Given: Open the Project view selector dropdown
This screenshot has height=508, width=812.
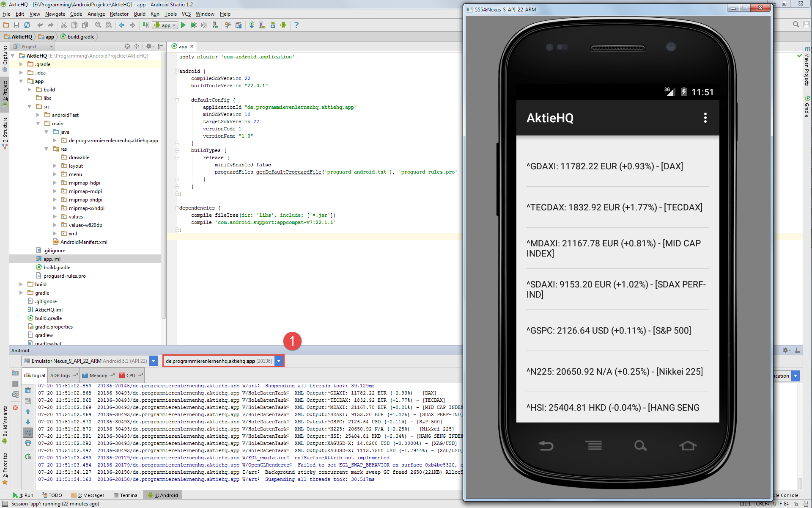Looking at the screenshot, I should [33, 46].
